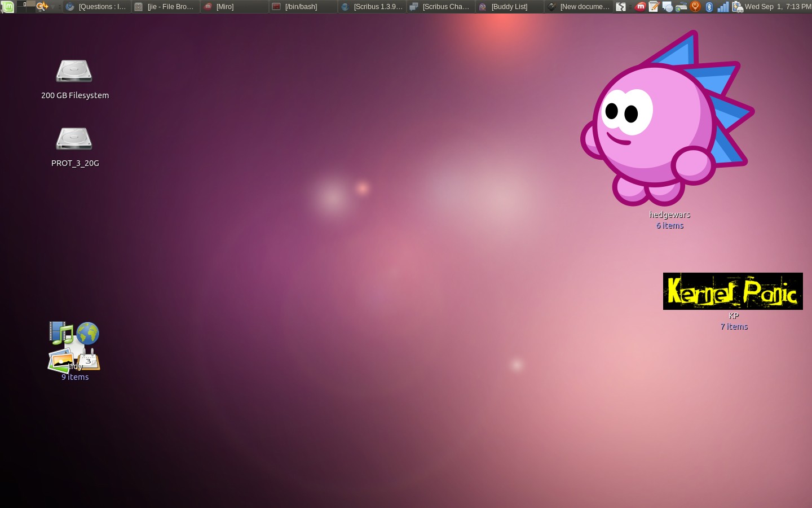Click the orange round tray icon
The image size is (812, 508).
pyautogui.click(x=695, y=7)
